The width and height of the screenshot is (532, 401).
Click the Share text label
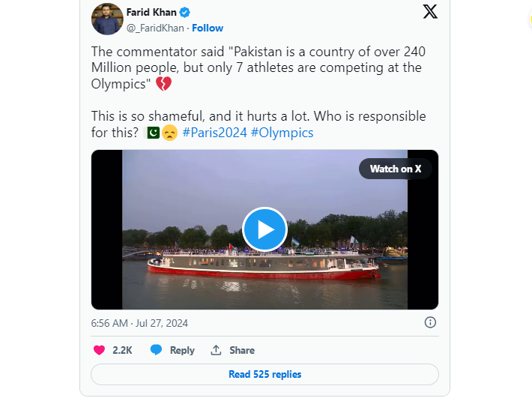click(242, 350)
